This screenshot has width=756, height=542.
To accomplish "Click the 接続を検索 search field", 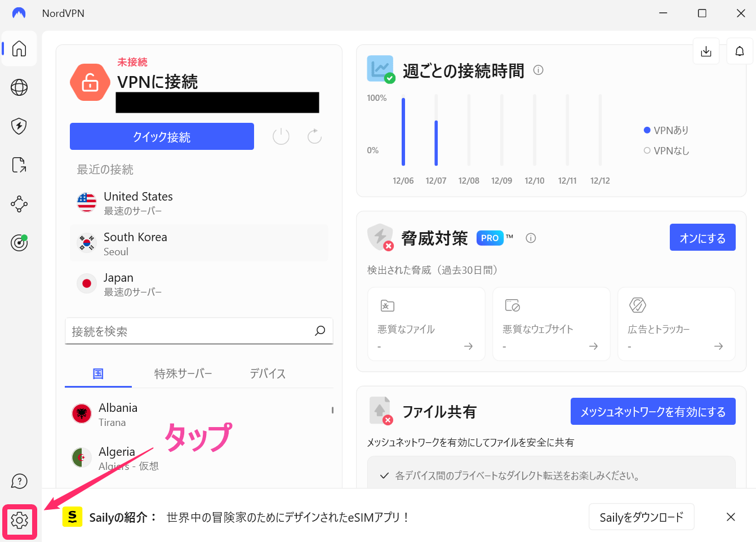I will point(199,331).
